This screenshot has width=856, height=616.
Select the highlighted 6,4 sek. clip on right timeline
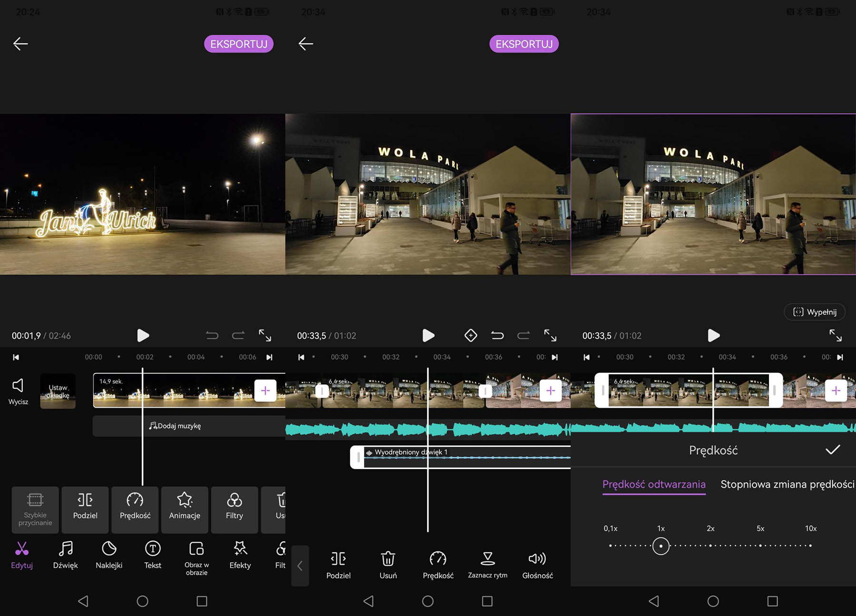[689, 390]
